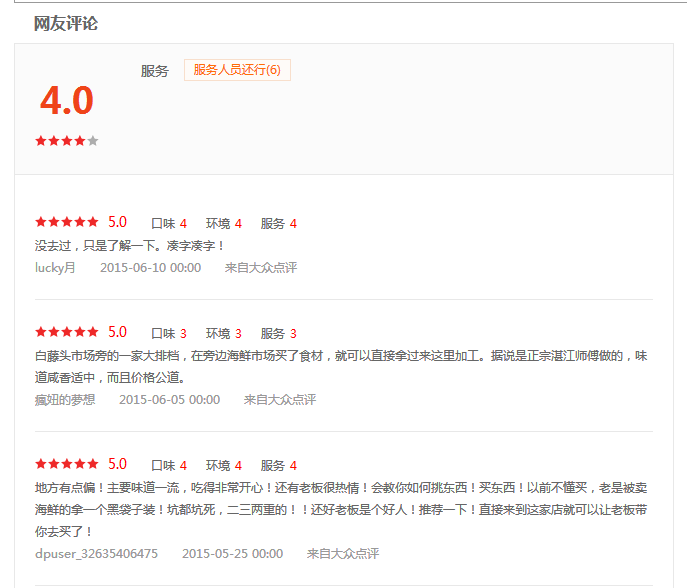This screenshot has width=687, height=588.
Task: Click 来自大众点评 under 疯妞的梦想's review
Action: tap(280, 400)
